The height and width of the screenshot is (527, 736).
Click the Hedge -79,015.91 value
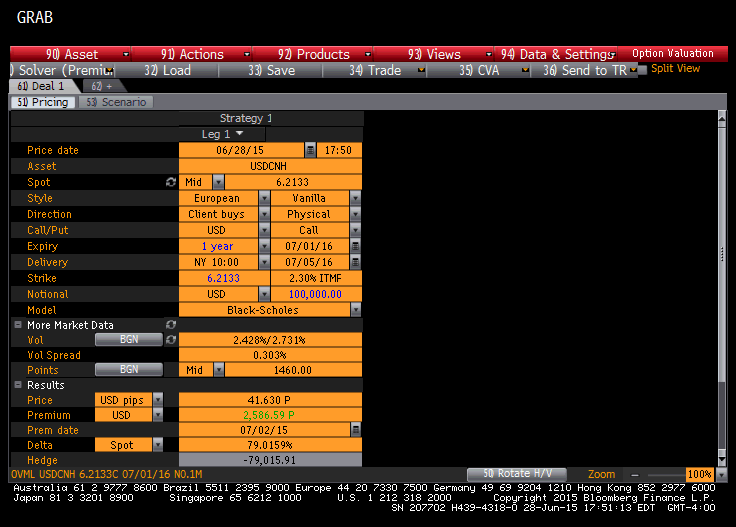pos(270,460)
